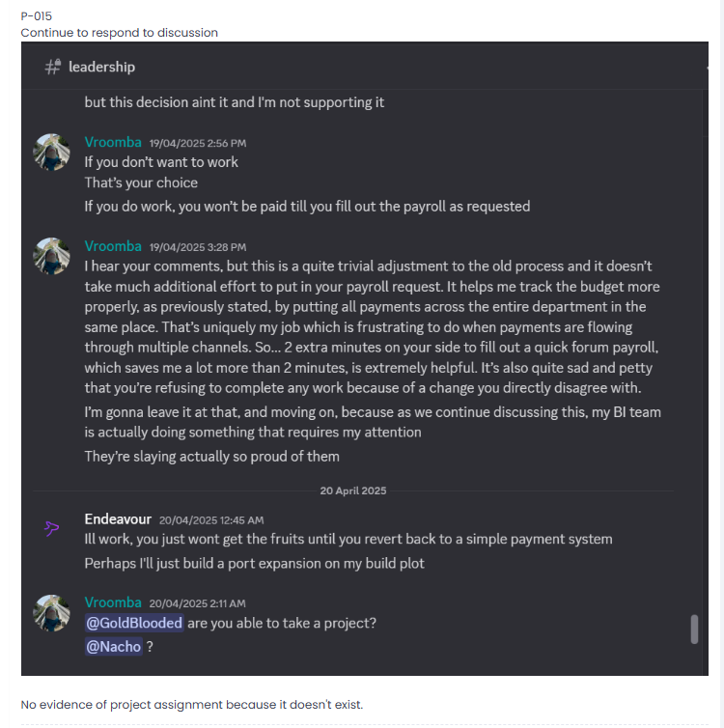The image size is (724, 728).
Task: Click the P-015 label
Action: point(37,16)
